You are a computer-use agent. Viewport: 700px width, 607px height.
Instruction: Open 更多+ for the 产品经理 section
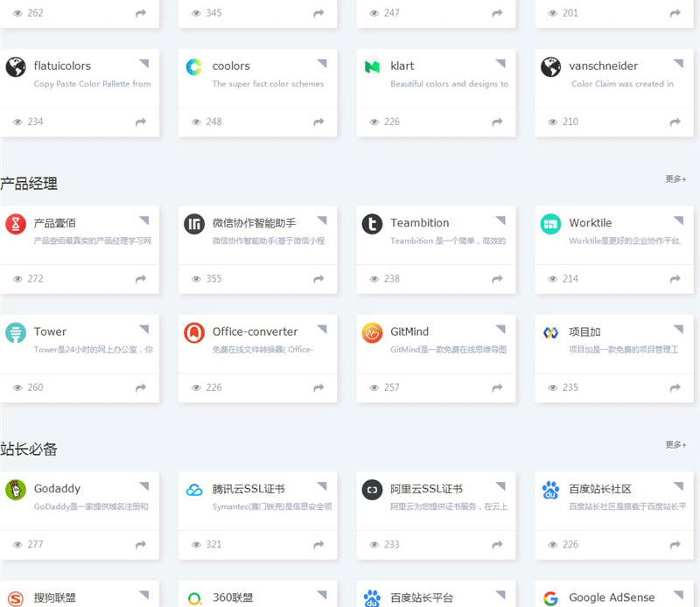click(x=675, y=179)
